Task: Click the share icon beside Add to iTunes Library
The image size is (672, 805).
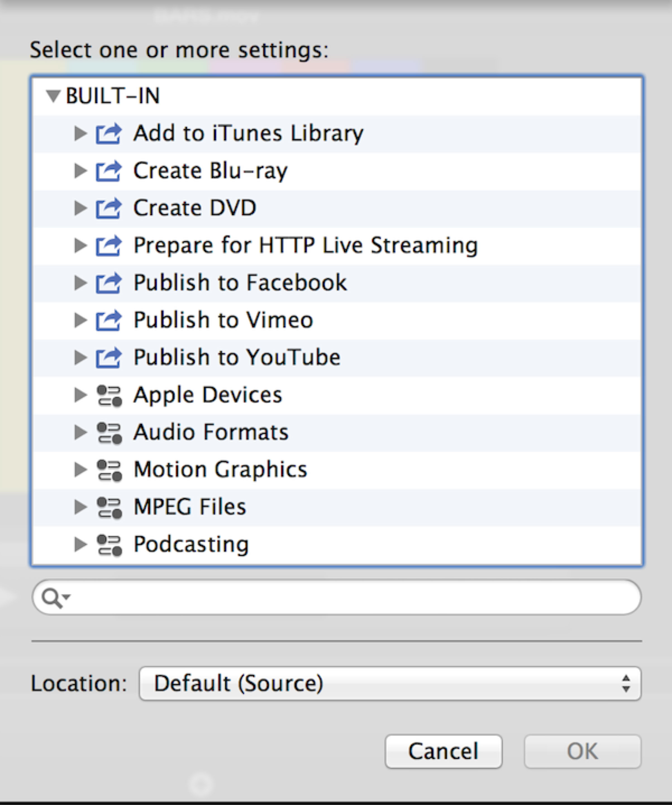Action: pos(108,133)
